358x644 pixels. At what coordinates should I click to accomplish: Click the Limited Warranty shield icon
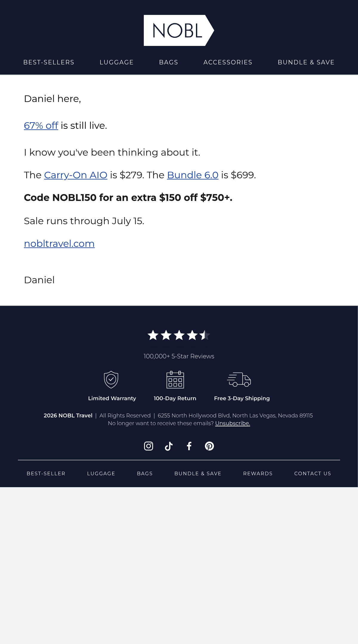click(111, 380)
